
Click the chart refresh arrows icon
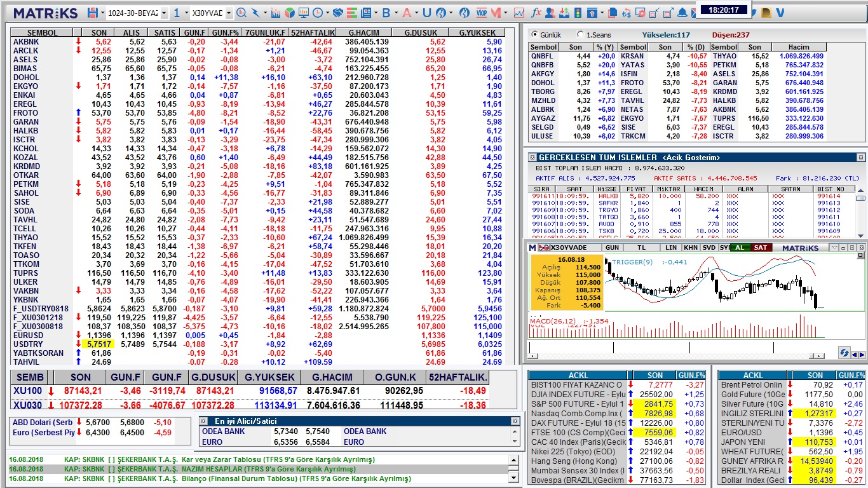[x=844, y=353]
